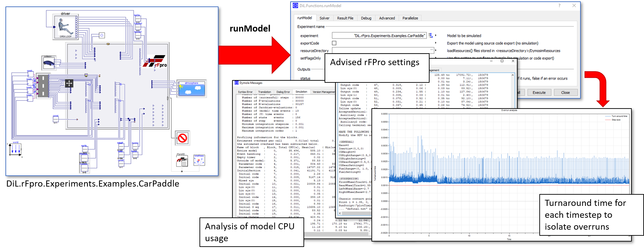Select the small circle block near driver

[102, 35]
